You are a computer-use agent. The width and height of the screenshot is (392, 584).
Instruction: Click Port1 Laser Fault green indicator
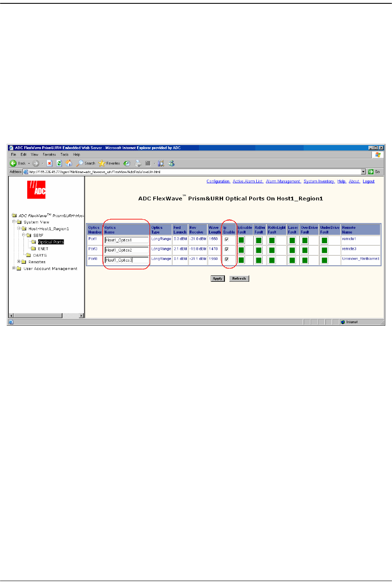pyautogui.click(x=292, y=240)
